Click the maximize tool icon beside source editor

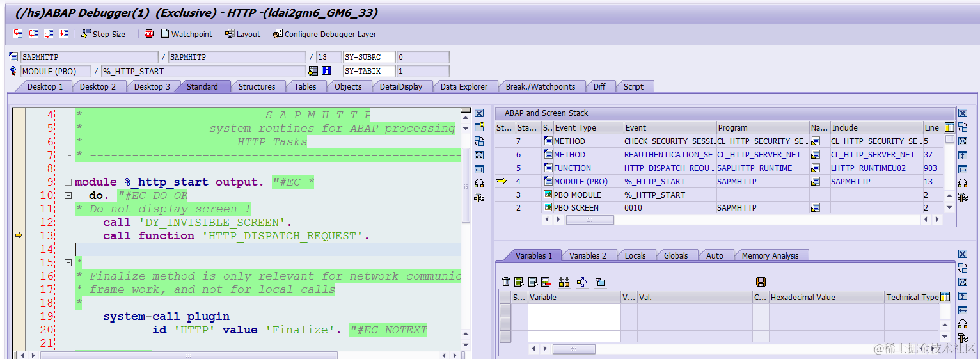click(479, 155)
